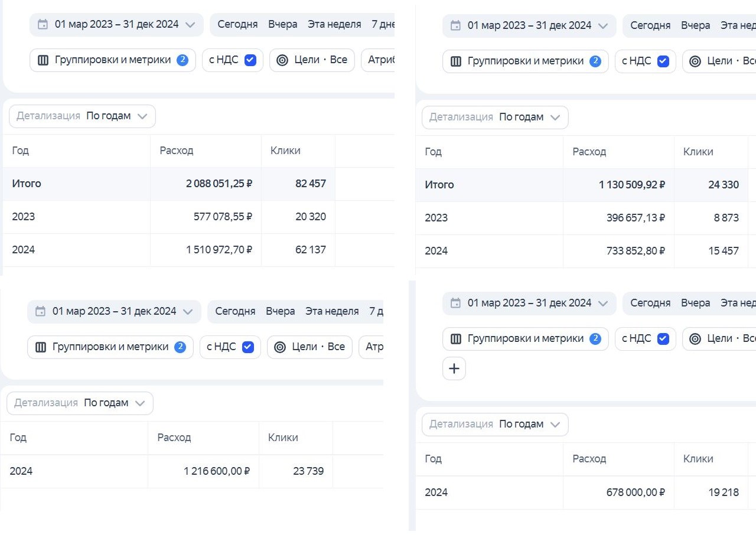Screen dimensions: 756x535
Task: Click columns icon in 24 330 clicks report
Action: 456,61
